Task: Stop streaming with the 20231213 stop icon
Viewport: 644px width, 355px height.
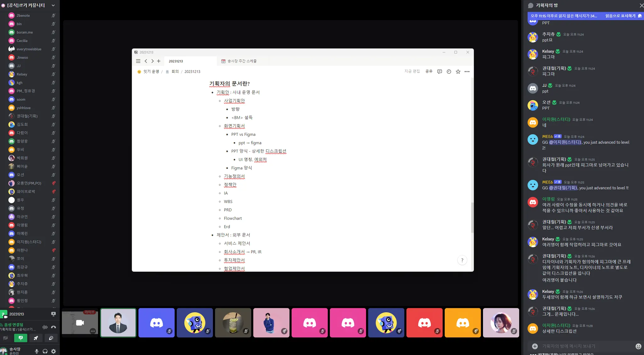Action: pyautogui.click(x=53, y=314)
